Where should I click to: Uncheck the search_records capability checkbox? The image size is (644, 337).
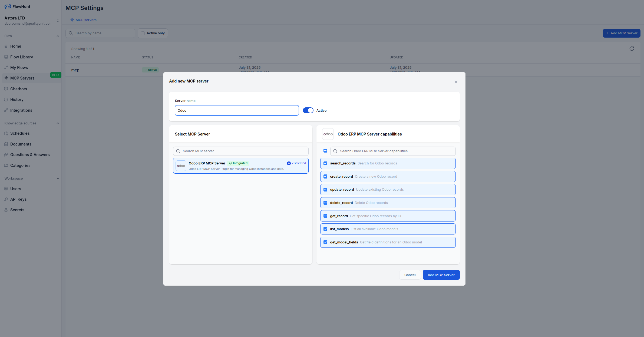click(325, 163)
